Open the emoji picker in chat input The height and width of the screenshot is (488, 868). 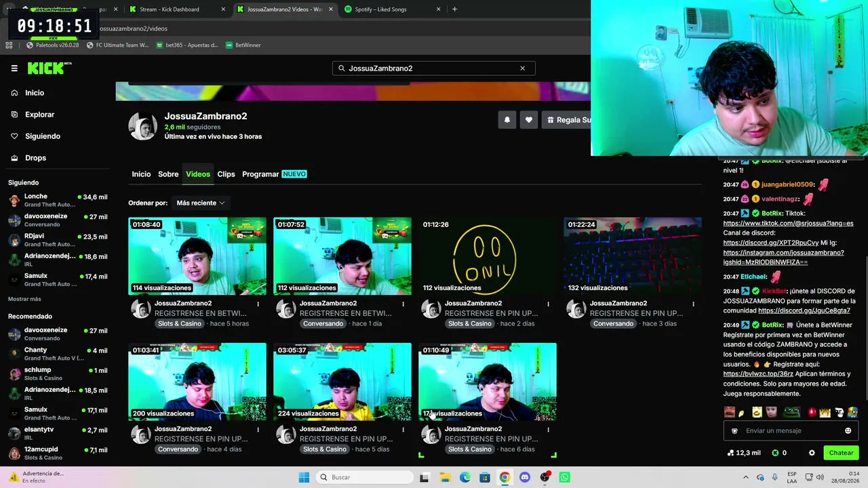click(848, 431)
